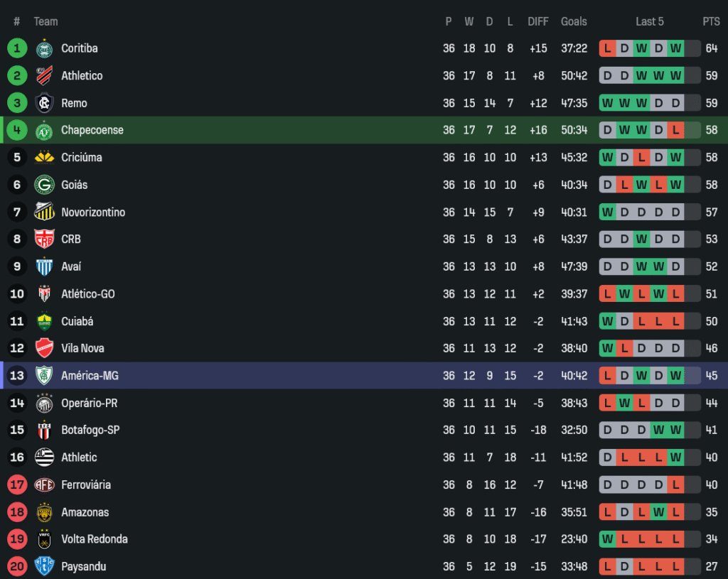Select the Cuiabá team crest
This screenshot has width=728, height=579.
coord(44,322)
